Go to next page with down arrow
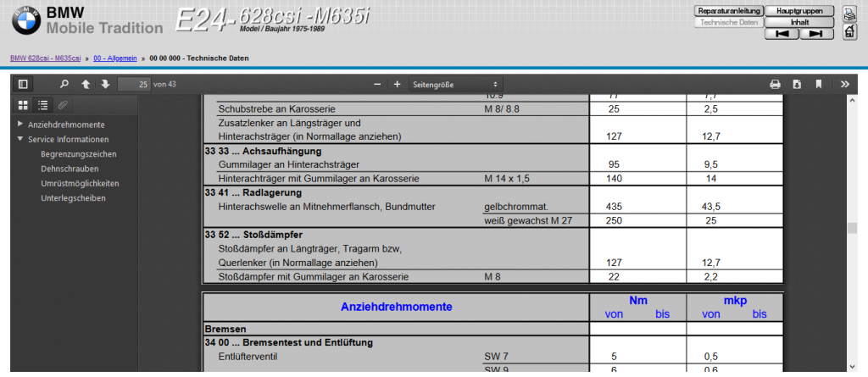Screen dimensions: 868x377 point(105,84)
